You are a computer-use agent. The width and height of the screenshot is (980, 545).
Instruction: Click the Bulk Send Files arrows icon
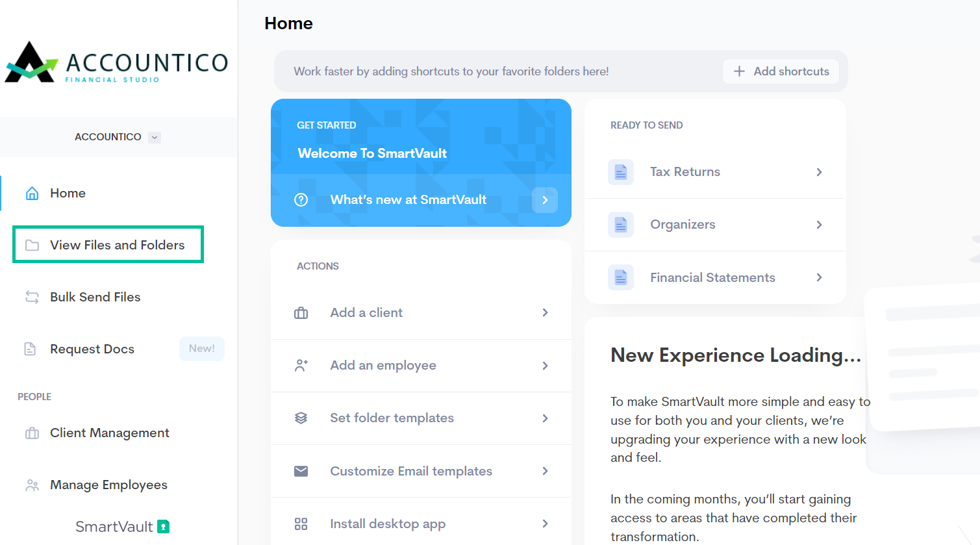32,297
